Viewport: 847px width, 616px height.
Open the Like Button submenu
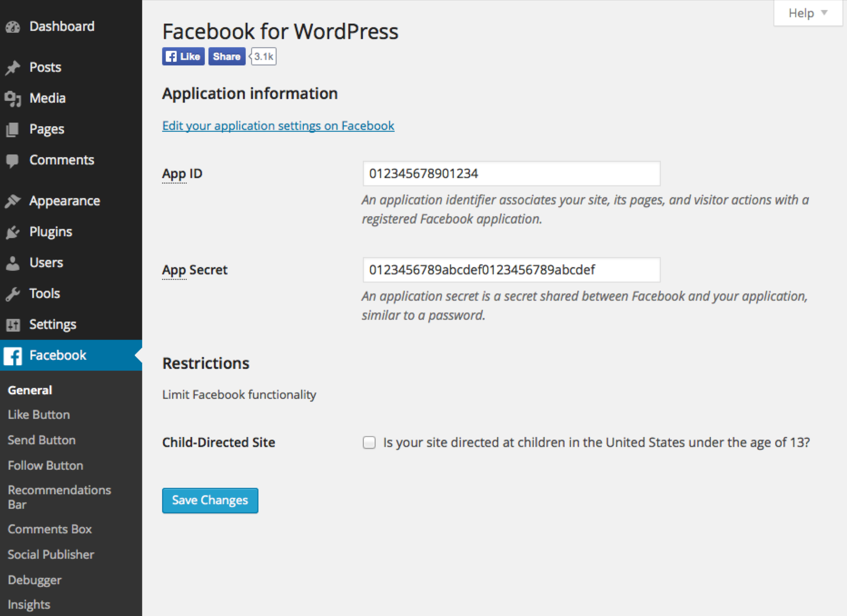click(39, 415)
